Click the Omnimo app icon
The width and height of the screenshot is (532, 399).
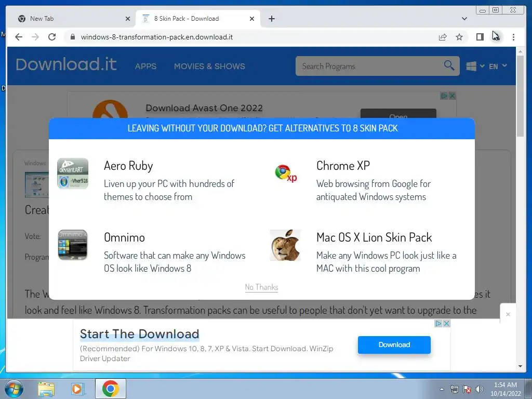click(x=73, y=245)
